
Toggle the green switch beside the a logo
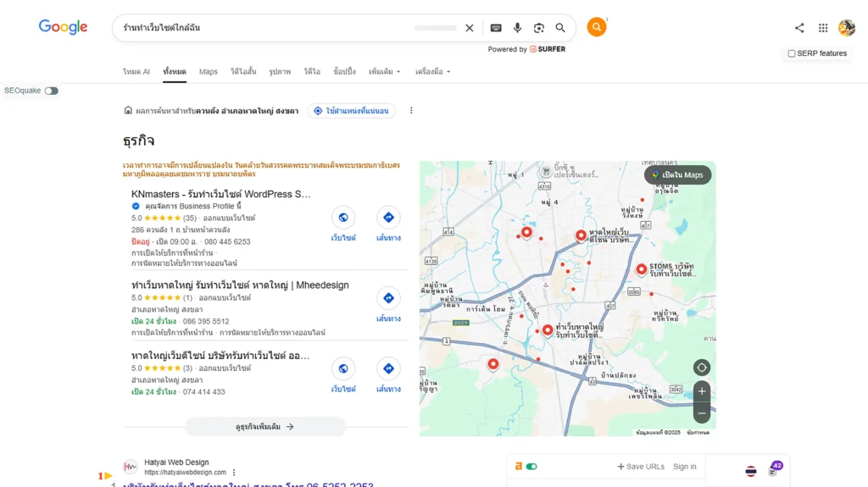tap(531, 467)
